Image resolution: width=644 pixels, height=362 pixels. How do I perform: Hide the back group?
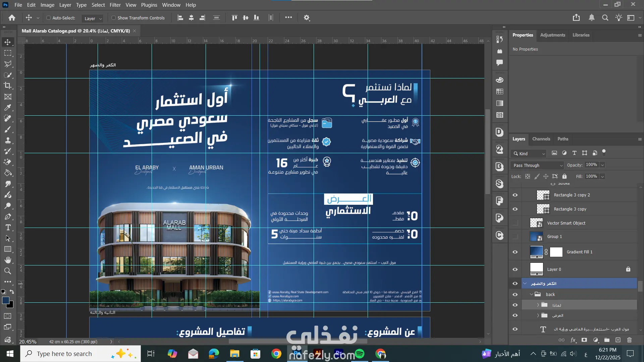click(515, 295)
